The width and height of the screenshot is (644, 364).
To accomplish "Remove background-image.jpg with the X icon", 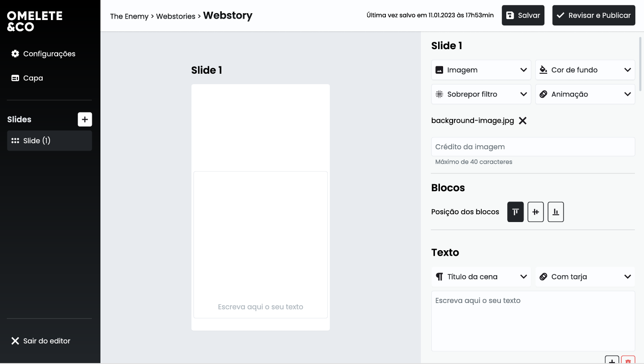I will coord(523,121).
